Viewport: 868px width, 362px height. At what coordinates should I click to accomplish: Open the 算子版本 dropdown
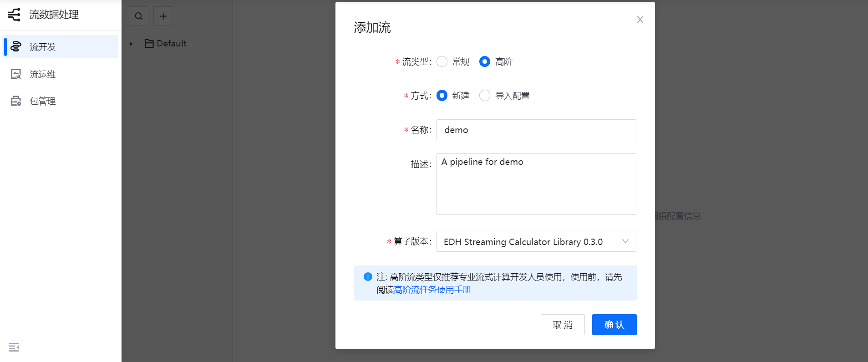536,241
